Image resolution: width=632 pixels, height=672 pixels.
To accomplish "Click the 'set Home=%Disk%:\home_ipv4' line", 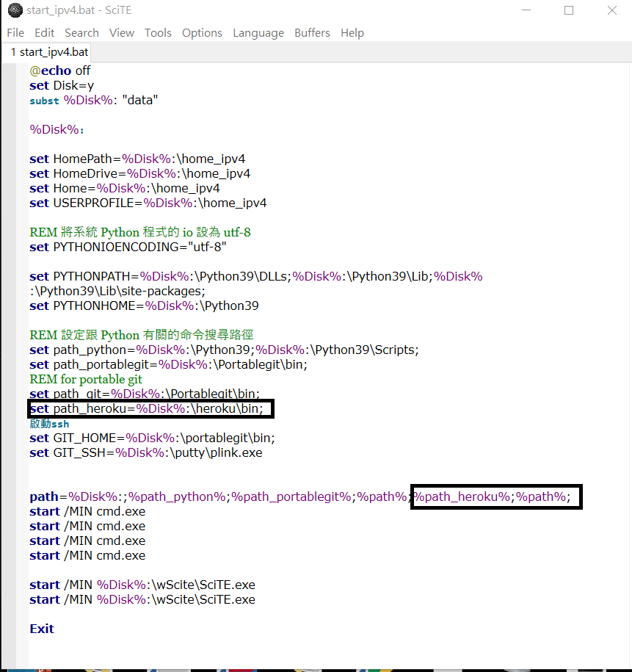I will click(125, 188).
